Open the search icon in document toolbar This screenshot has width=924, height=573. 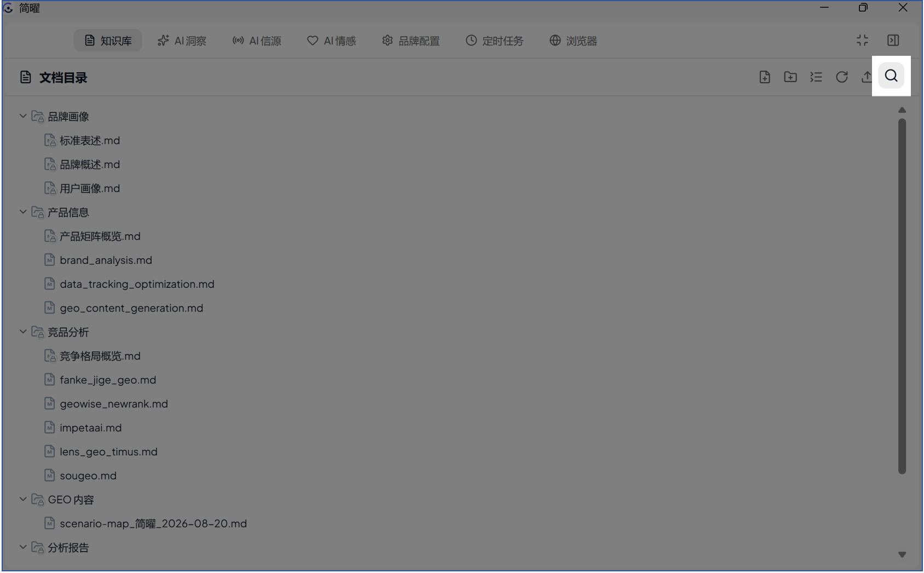pos(891,76)
